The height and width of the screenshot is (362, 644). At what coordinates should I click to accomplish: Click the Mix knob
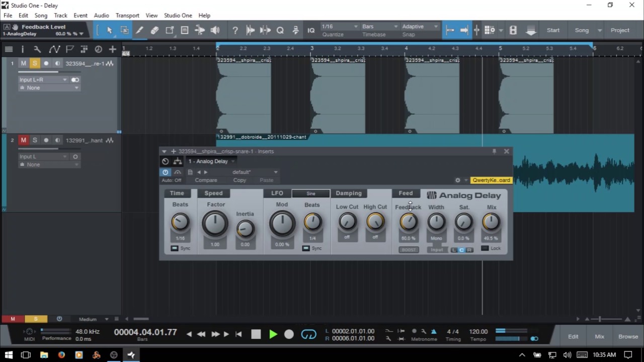coord(491,222)
